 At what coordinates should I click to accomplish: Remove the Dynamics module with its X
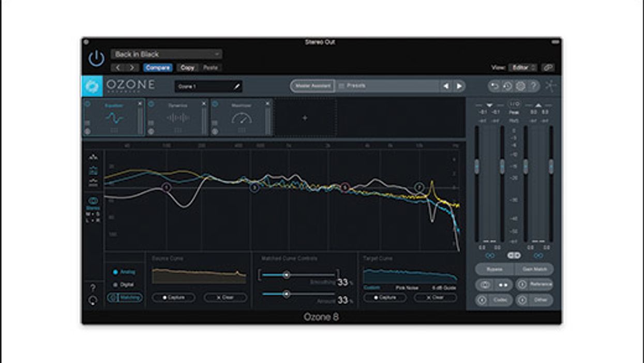[204, 103]
